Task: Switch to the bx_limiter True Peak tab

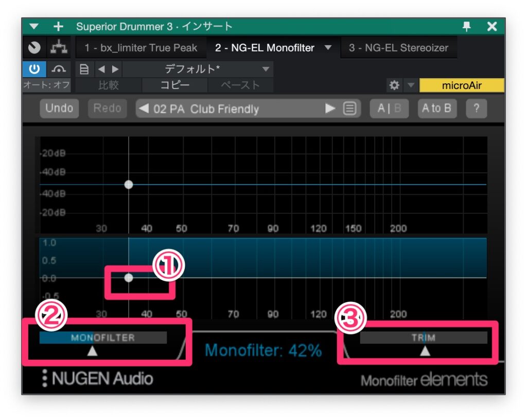Action: 141,48
